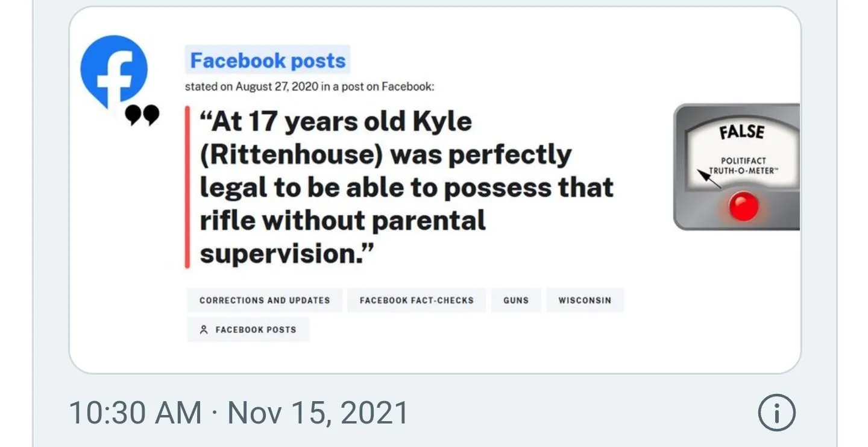
Task: Open the info circle icon
Action: [x=776, y=413]
